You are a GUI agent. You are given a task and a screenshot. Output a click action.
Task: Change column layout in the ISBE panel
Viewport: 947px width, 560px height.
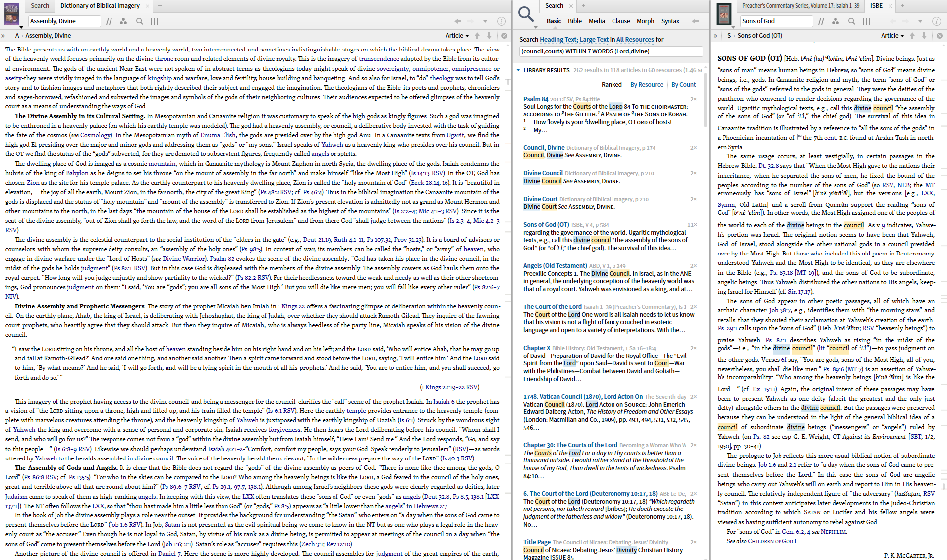pos(866,21)
